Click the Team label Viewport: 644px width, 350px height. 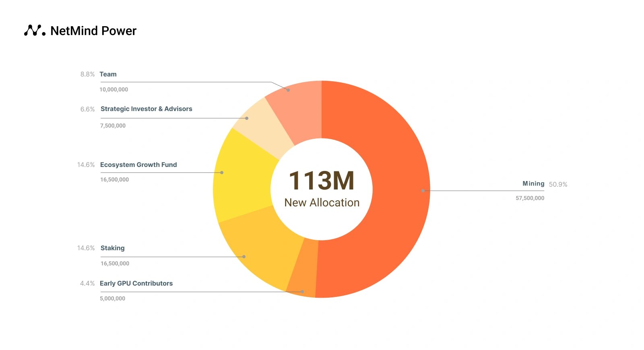[108, 74]
